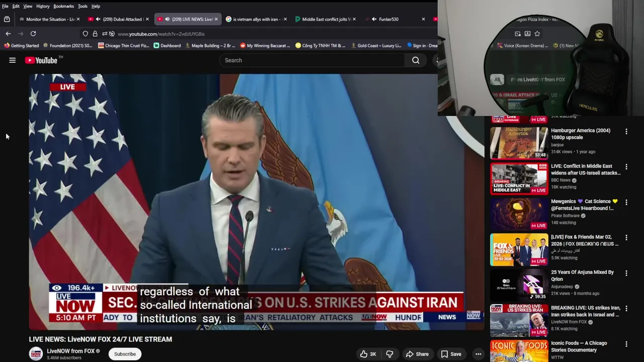Open Iconic Foods Chicago documentary title
This screenshot has height=362, width=644.
[x=579, y=346]
